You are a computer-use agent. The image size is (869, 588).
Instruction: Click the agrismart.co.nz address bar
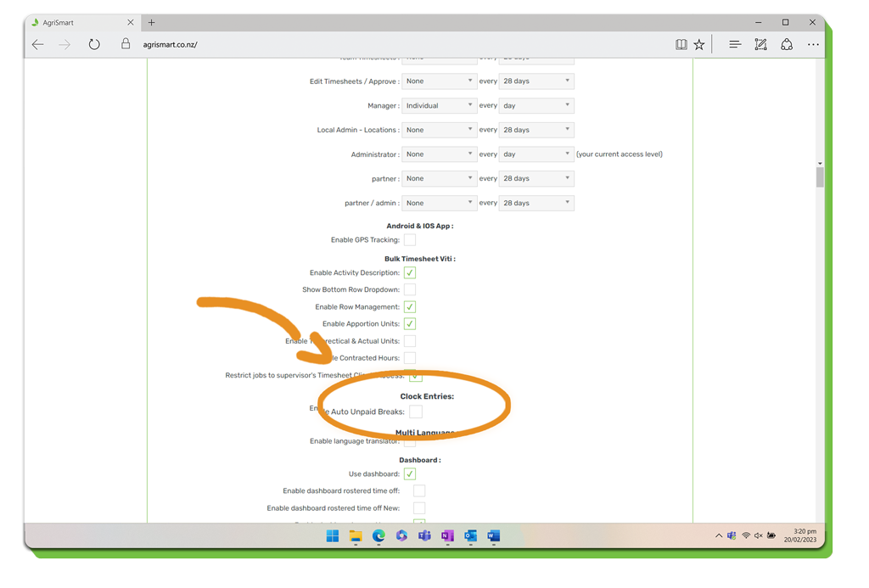coord(339,45)
